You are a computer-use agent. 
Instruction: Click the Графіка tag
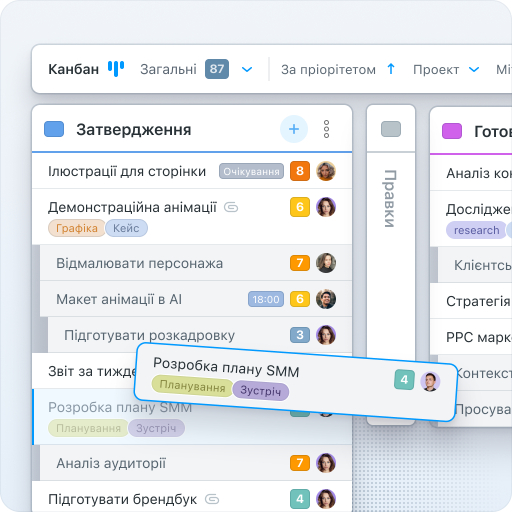click(77, 228)
